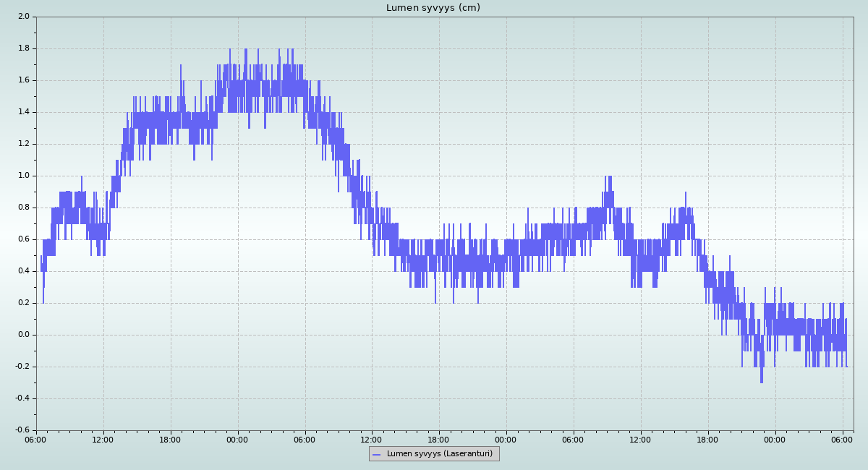Screen dimensions: 868x470
Task: Click the 0.0 y-axis tick label
Action: coord(23,335)
